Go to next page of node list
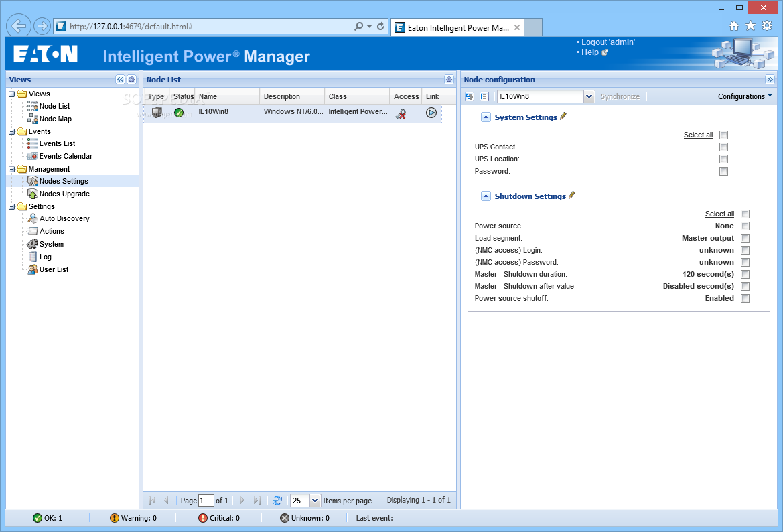783x532 pixels. [242, 500]
